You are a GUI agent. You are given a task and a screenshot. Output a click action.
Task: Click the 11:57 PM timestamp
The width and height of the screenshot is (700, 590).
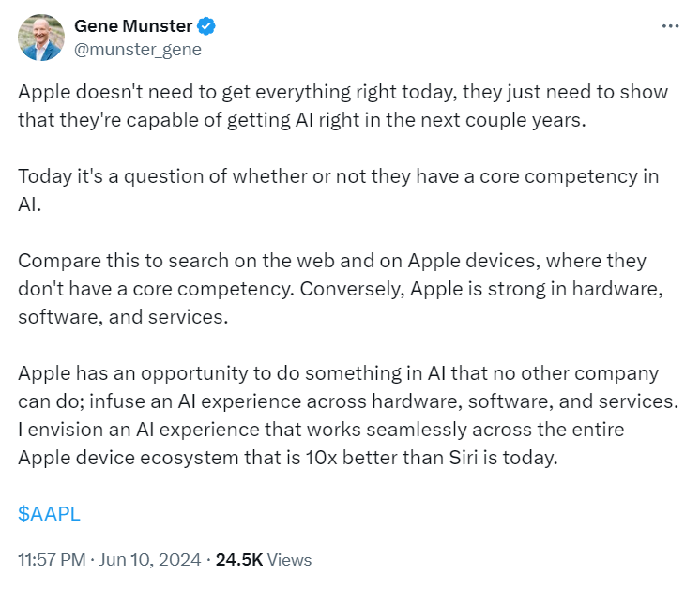tap(52, 560)
